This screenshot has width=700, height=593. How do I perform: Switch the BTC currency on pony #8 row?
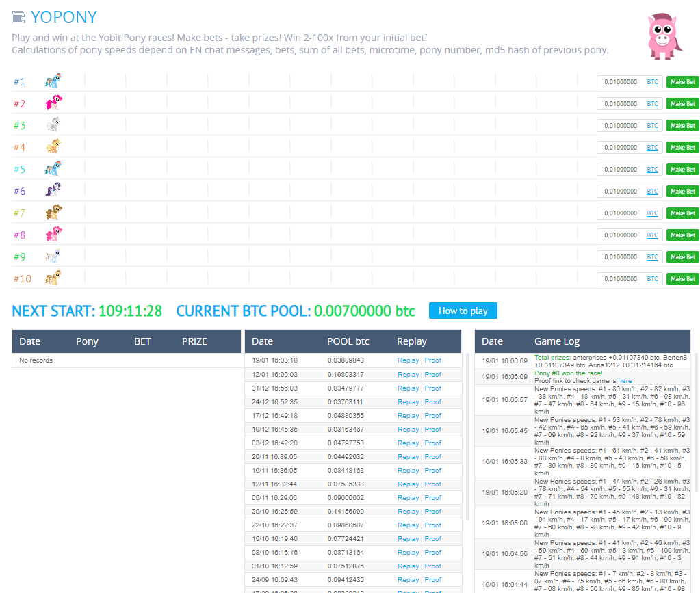click(x=652, y=235)
